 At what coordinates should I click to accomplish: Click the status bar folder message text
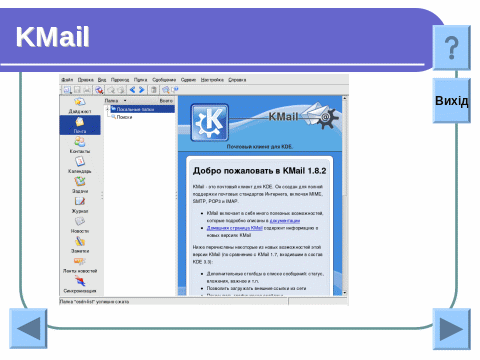point(94,302)
